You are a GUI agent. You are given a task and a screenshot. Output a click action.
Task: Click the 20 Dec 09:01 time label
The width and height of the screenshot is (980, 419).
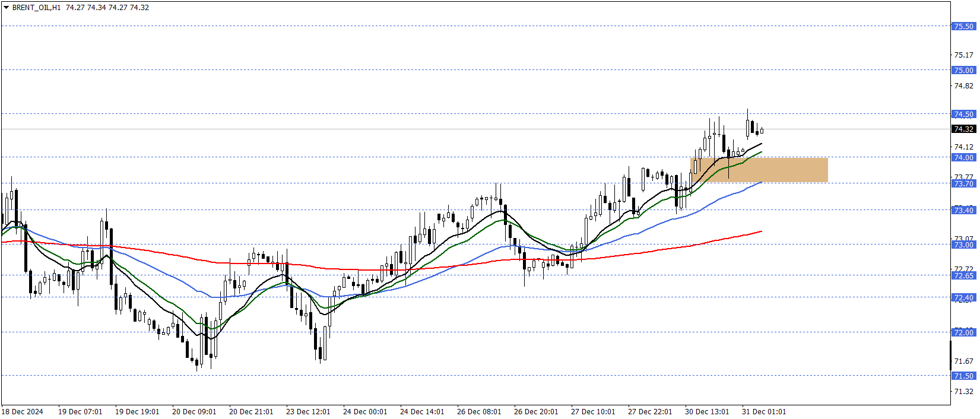194,411
